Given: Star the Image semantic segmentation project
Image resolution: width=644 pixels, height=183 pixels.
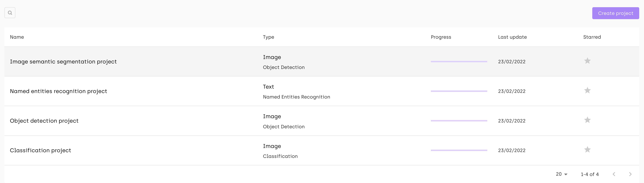Looking at the screenshot, I should 587,61.
